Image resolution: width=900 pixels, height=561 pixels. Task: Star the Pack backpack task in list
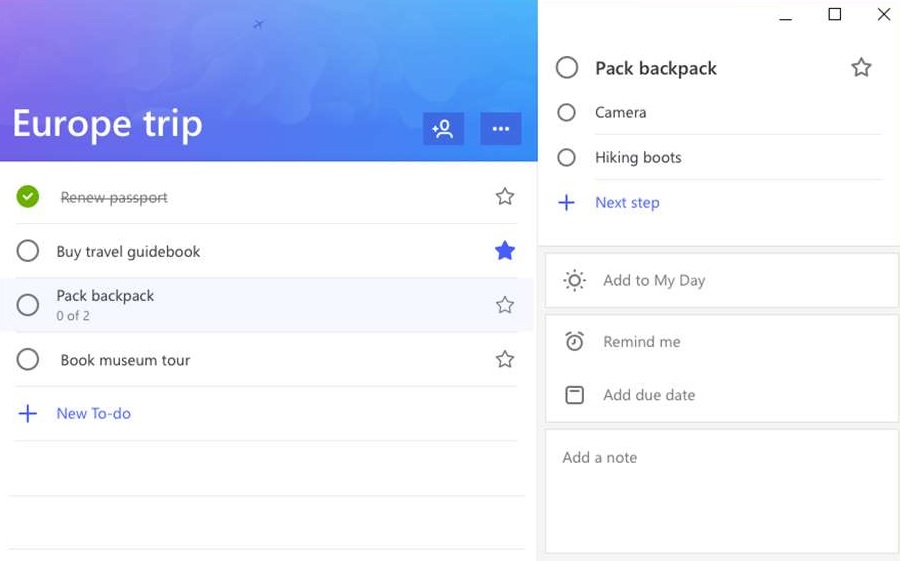505,305
